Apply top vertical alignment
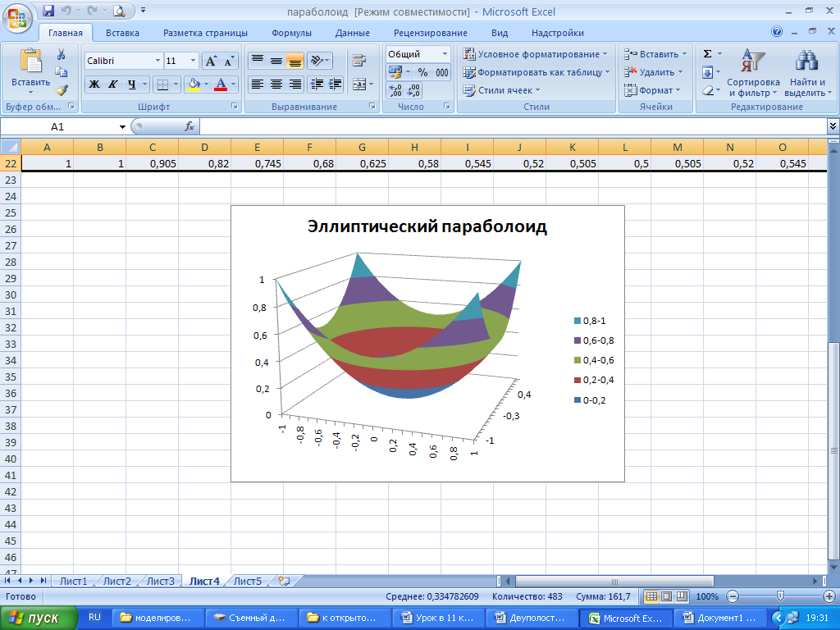 click(258, 60)
